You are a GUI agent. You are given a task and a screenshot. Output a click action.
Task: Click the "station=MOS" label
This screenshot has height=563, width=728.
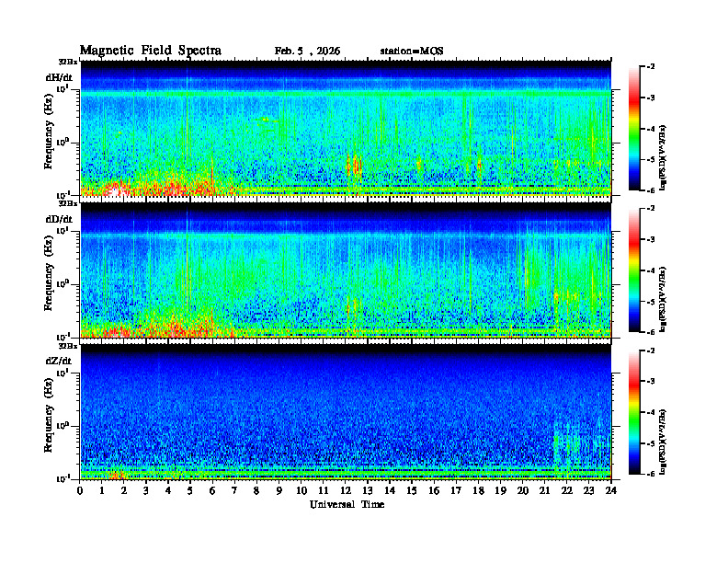412,52
